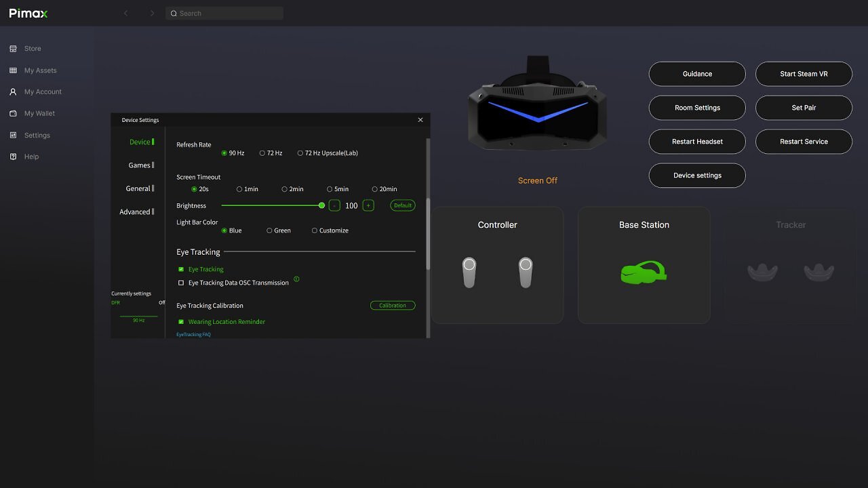Set screen timeout to 20s
The width and height of the screenshot is (868, 488).
200,189
